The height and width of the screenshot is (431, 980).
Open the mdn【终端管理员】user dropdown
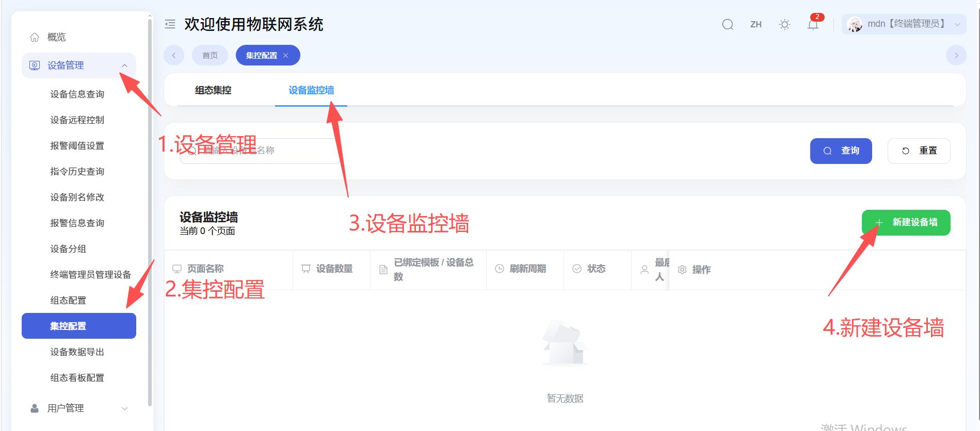tap(904, 24)
